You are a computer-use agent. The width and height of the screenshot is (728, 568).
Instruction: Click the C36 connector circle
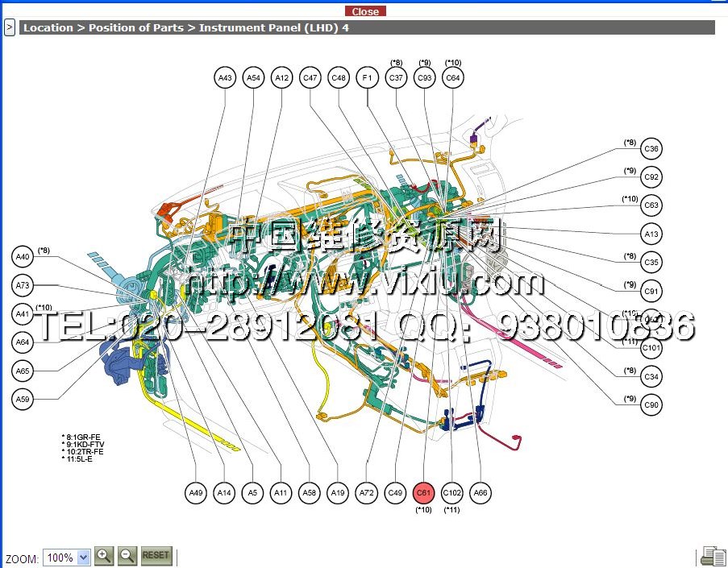651,149
